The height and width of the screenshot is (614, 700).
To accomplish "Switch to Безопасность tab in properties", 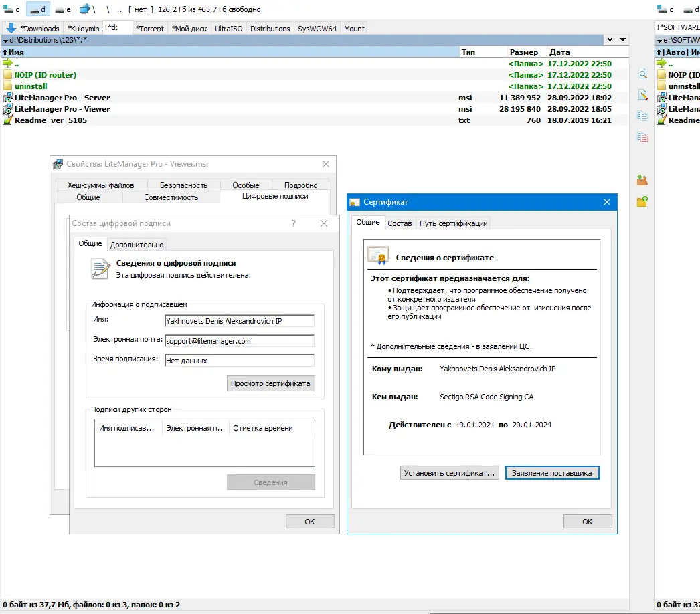I will [183, 185].
